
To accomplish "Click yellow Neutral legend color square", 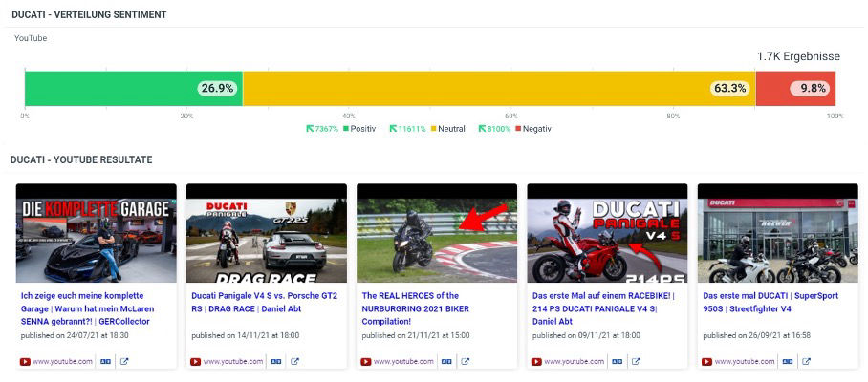I will pos(433,129).
